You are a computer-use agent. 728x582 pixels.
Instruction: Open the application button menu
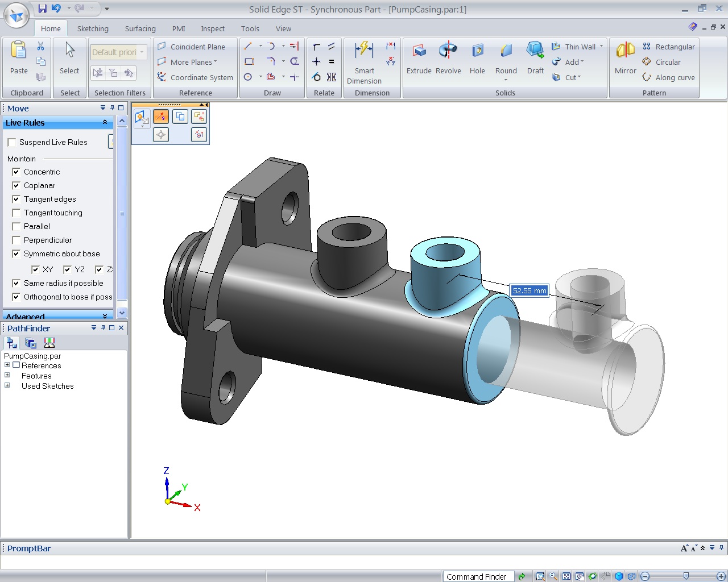16,15
